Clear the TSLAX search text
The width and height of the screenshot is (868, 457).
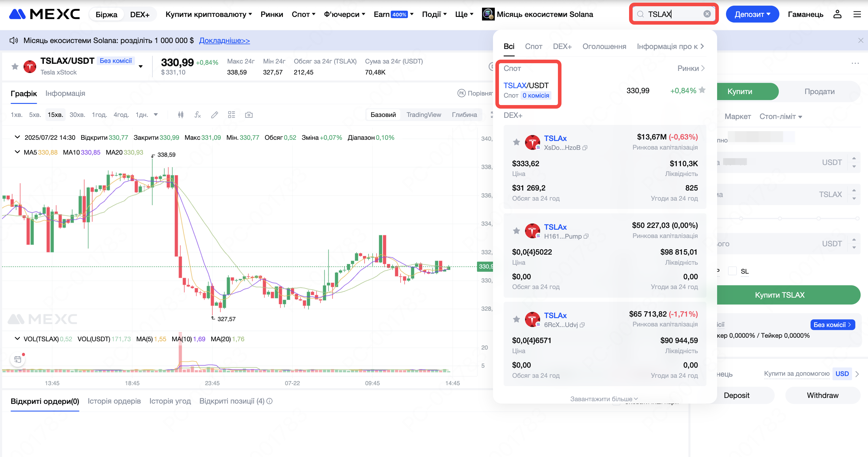click(707, 14)
